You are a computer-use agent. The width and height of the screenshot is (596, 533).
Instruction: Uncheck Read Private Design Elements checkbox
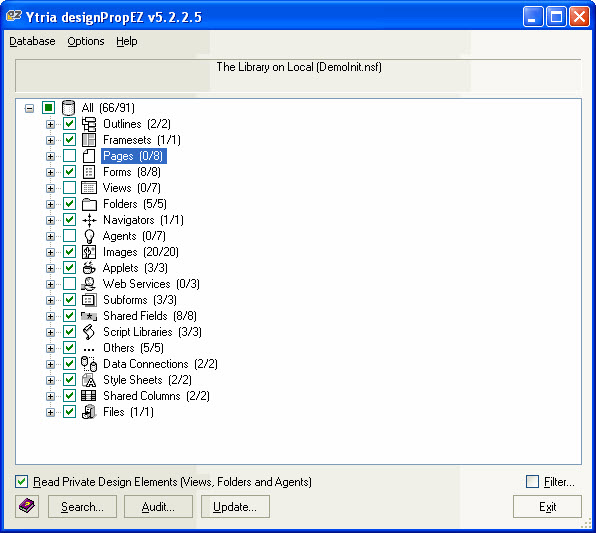[21, 482]
